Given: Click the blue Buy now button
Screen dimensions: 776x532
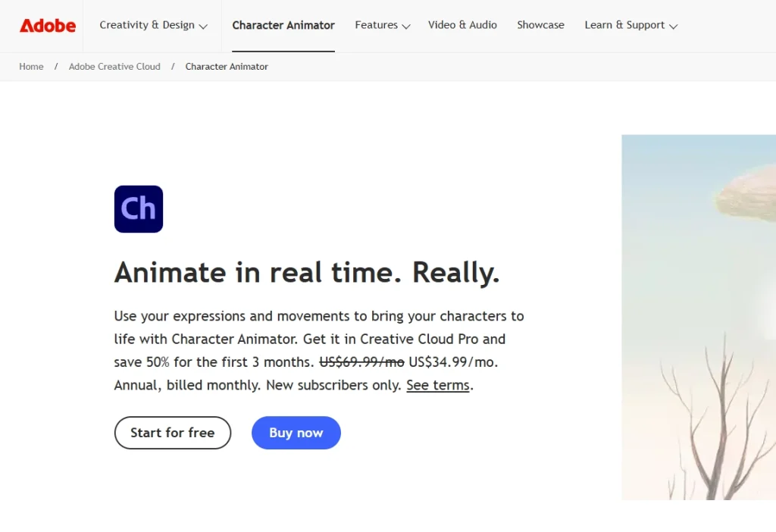Looking at the screenshot, I should [296, 433].
